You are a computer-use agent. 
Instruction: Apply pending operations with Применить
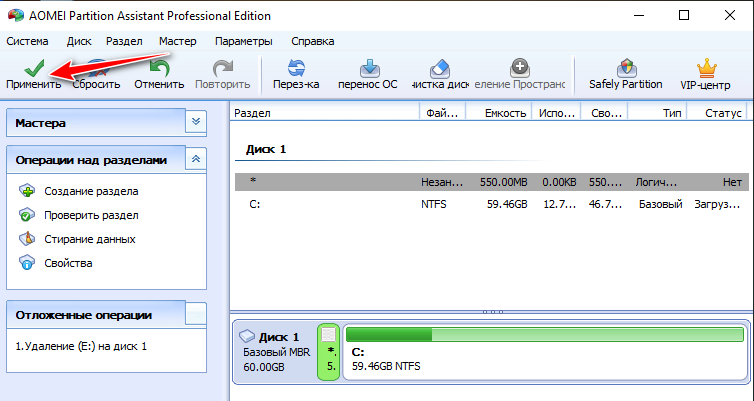click(34, 74)
